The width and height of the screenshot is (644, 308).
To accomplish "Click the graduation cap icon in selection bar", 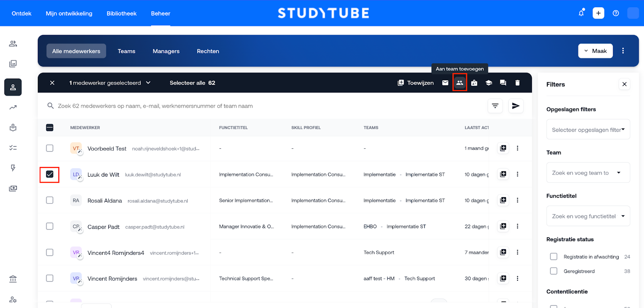I will [x=489, y=83].
